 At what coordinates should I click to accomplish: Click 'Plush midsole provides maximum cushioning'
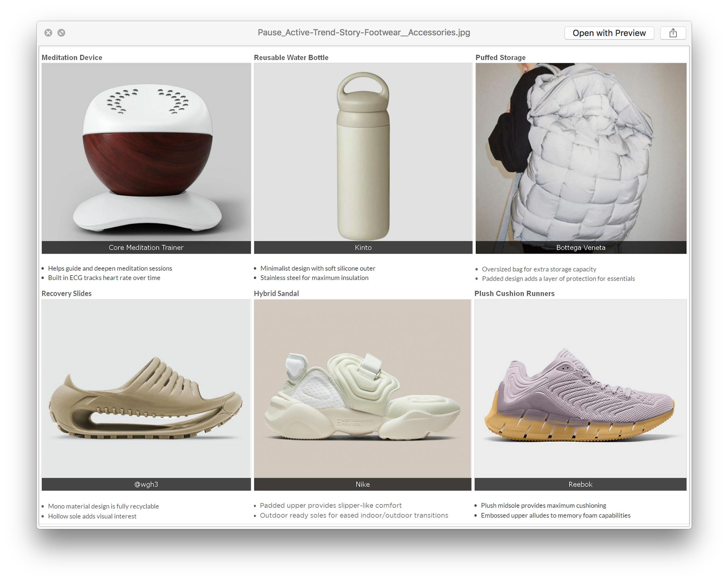[x=543, y=505]
